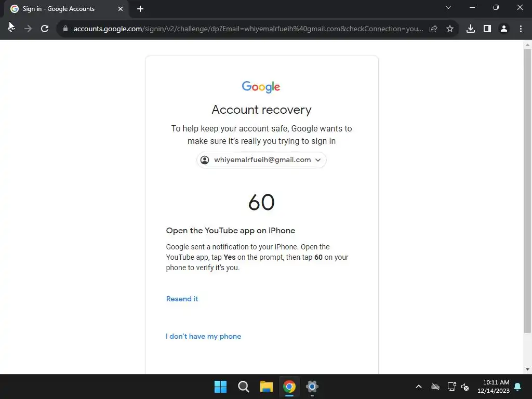Open Settings gear in the taskbar
Screen dimensions: 532x399
tap(312, 387)
